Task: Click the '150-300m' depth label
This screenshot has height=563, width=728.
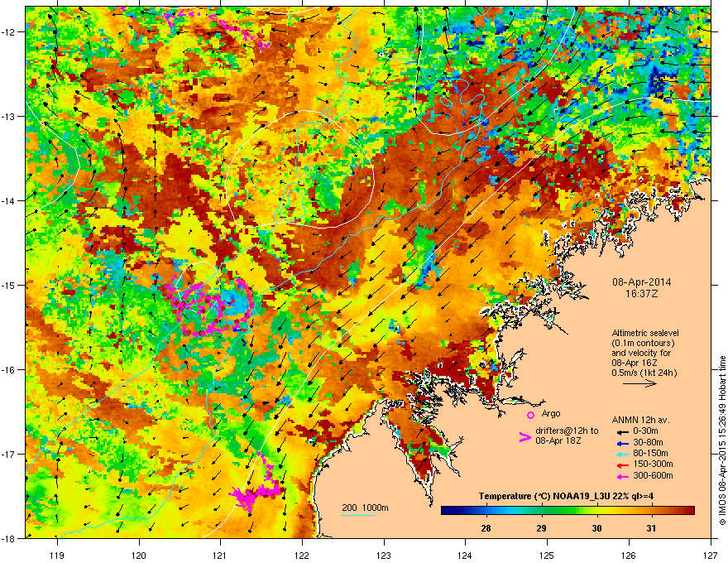Action: 653,464
